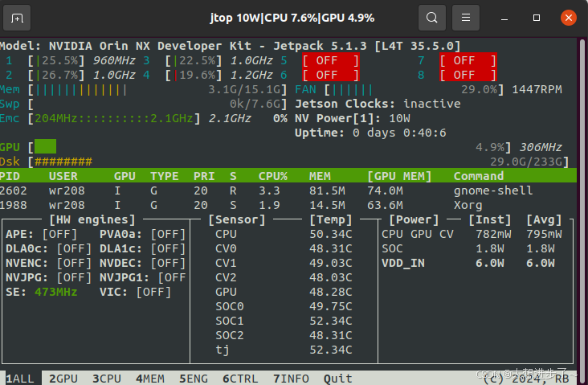This screenshot has height=385, width=588.
Task: Click the SOC1 sensor 52.34C row
Action: pyautogui.click(x=284, y=321)
